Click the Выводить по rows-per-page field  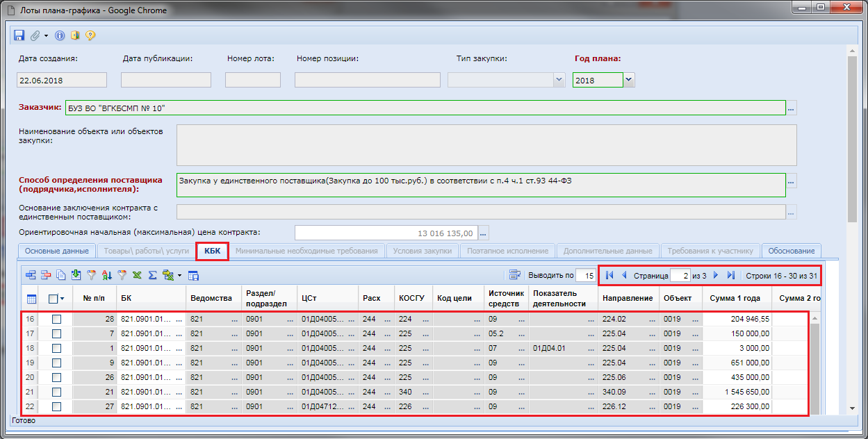coord(584,276)
